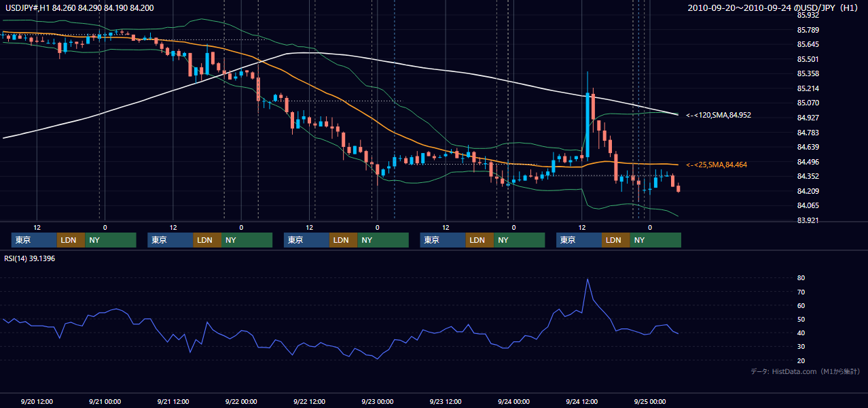
Task: Click price axis value 84.927
Action: click(x=808, y=118)
